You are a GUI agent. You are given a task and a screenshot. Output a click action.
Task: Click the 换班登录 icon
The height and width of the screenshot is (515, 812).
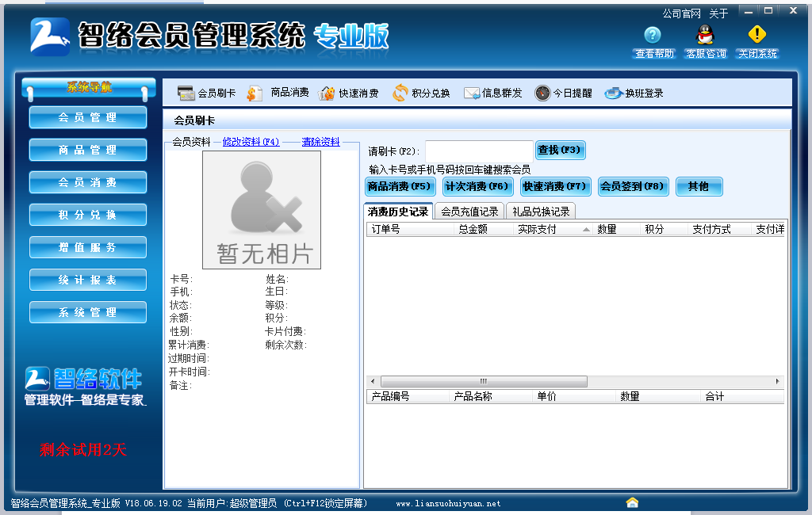coord(613,93)
